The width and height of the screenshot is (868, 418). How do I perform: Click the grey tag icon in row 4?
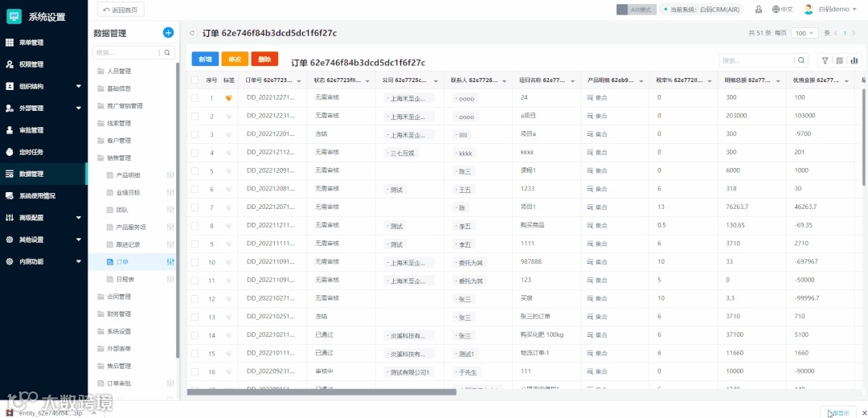(x=228, y=153)
